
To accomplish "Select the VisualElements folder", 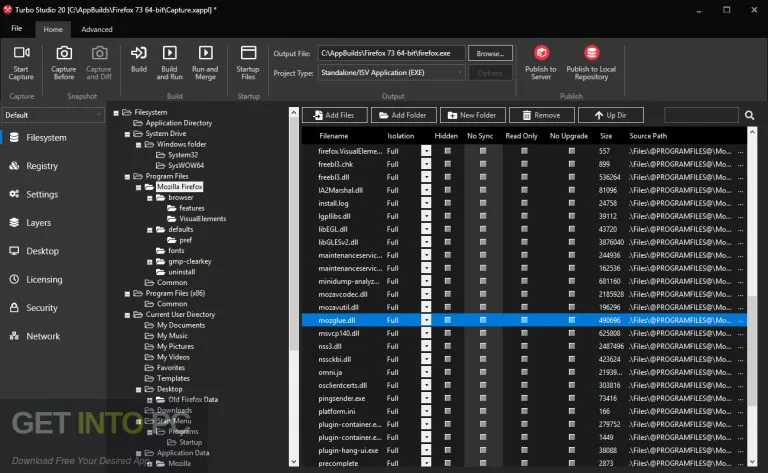I will click(x=203, y=219).
